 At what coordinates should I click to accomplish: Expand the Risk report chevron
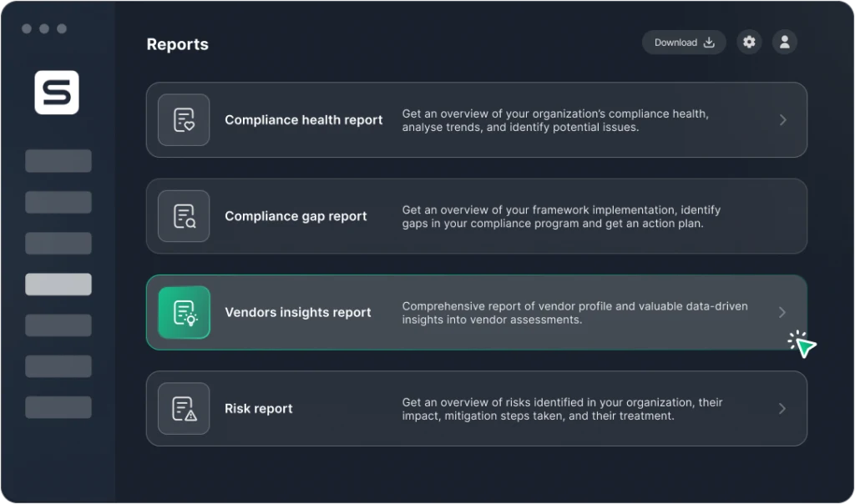[782, 409]
